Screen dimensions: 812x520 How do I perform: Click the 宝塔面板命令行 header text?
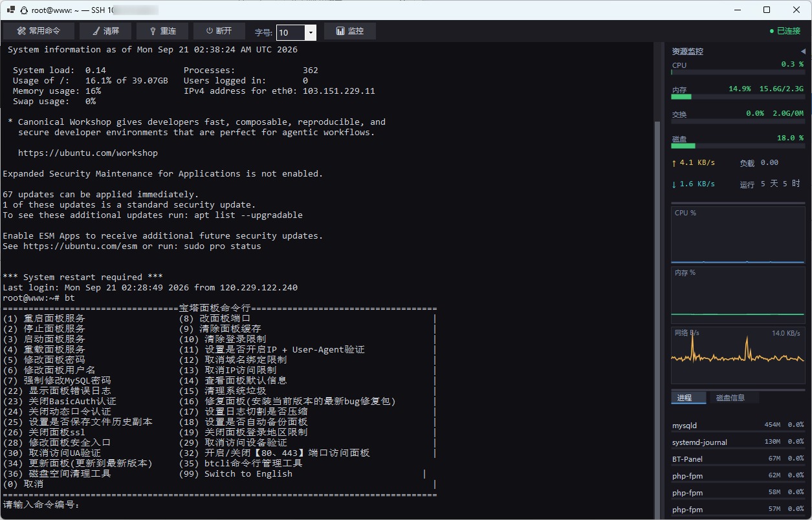215,309
